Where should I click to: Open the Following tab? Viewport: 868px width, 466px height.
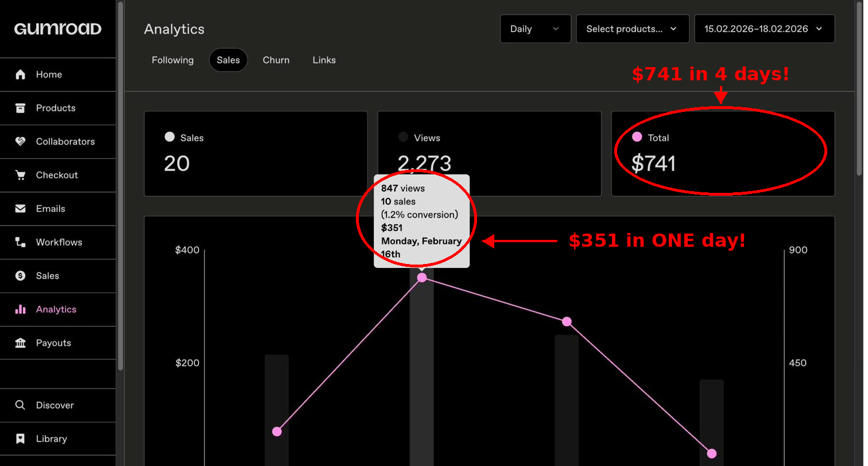[172, 60]
